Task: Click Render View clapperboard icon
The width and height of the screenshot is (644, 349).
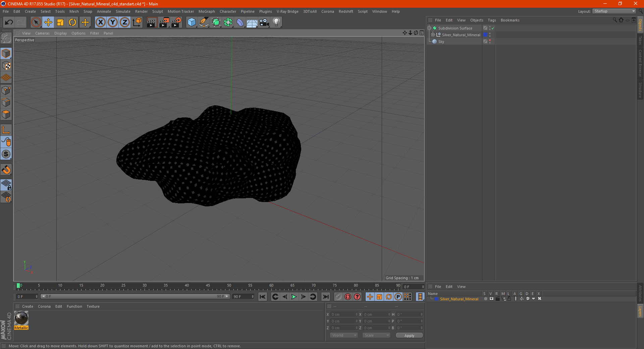Action: coord(152,22)
